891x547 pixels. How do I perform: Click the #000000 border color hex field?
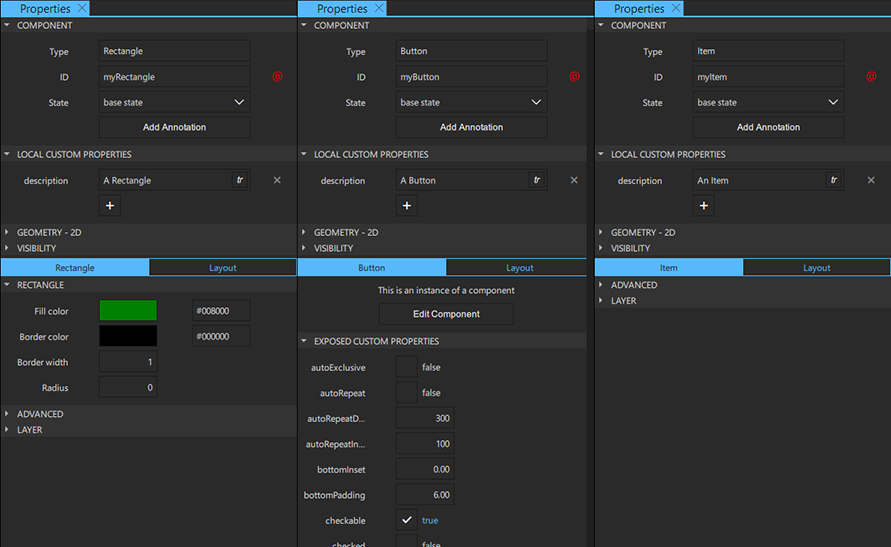[221, 336]
